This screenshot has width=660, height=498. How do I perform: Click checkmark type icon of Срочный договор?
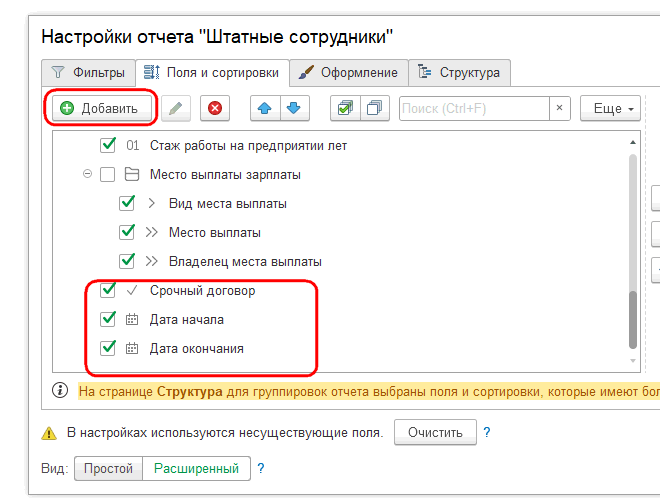[132, 290]
